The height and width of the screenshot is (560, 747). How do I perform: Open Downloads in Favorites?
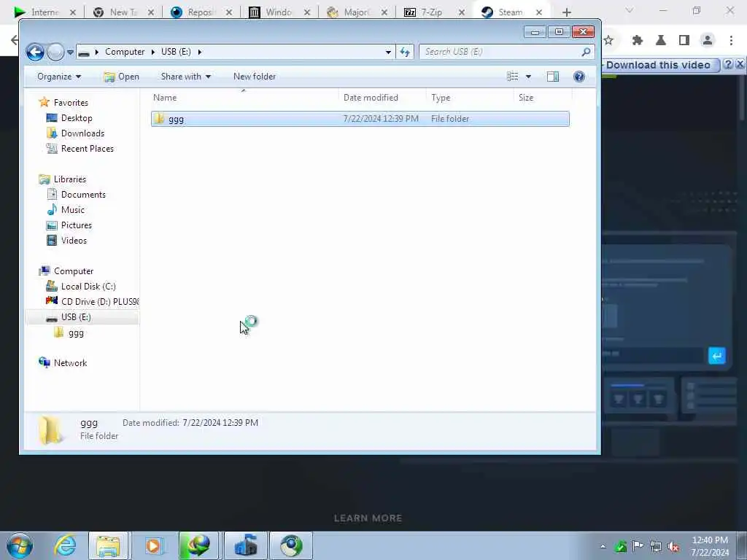click(82, 133)
